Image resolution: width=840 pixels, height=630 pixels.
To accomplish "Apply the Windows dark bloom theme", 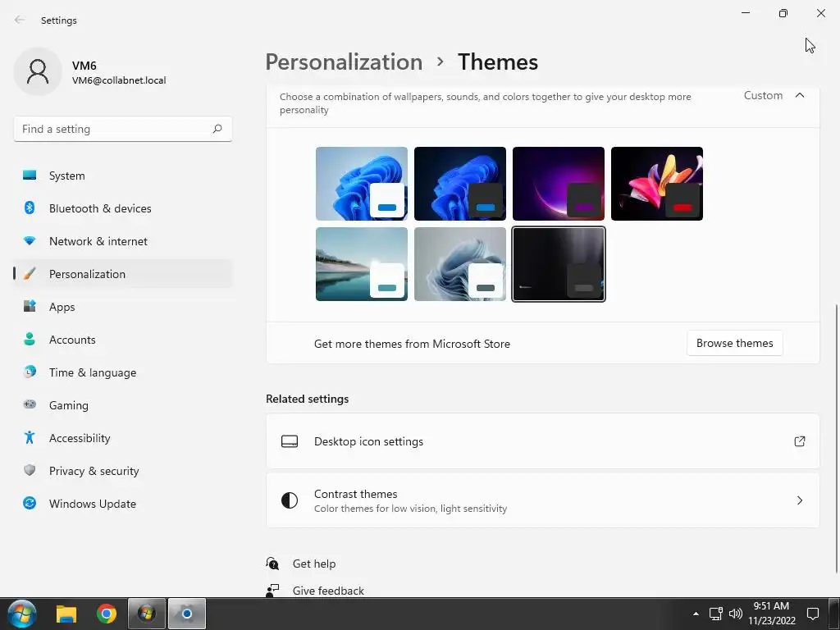I will click(x=459, y=183).
